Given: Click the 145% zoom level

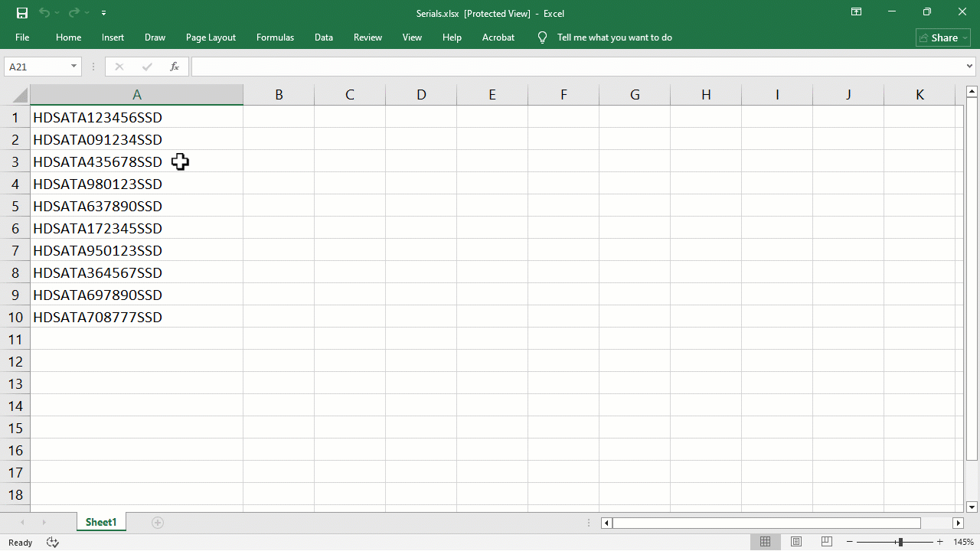Looking at the screenshot, I should 963,542.
